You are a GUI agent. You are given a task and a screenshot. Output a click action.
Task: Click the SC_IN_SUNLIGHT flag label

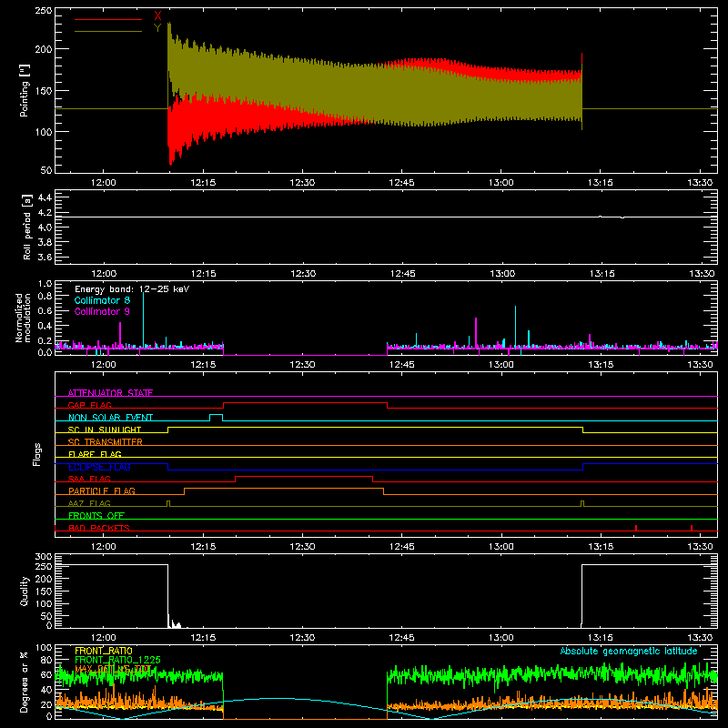click(105, 430)
